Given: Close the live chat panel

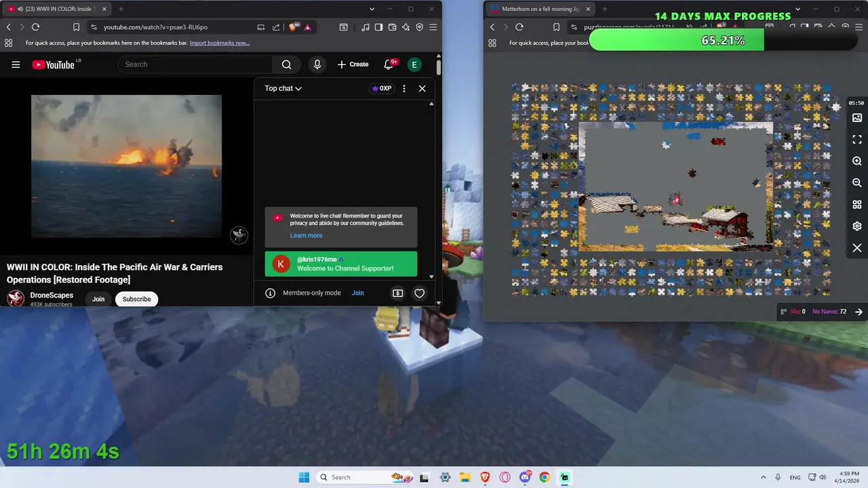Looking at the screenshot, I should 422,88.
